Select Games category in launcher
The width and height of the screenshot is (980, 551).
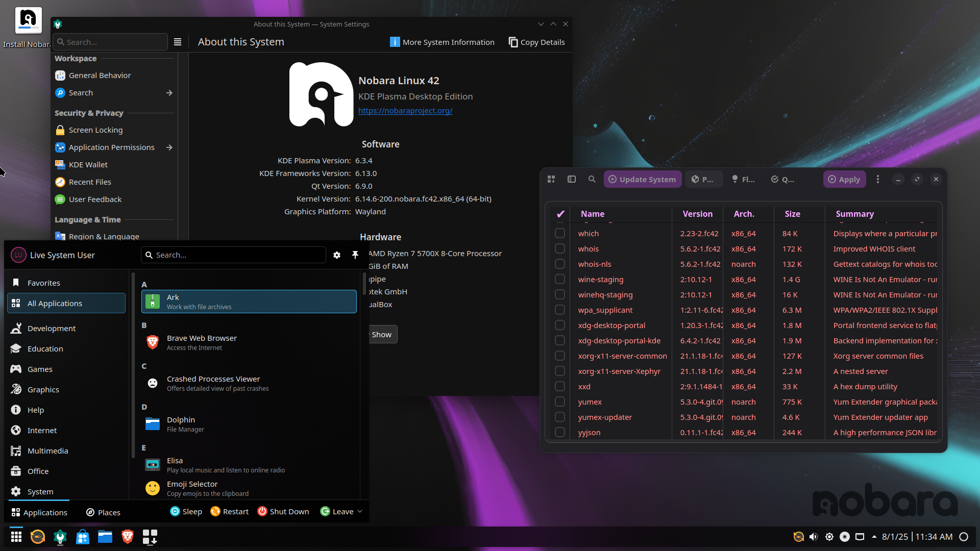66,369
